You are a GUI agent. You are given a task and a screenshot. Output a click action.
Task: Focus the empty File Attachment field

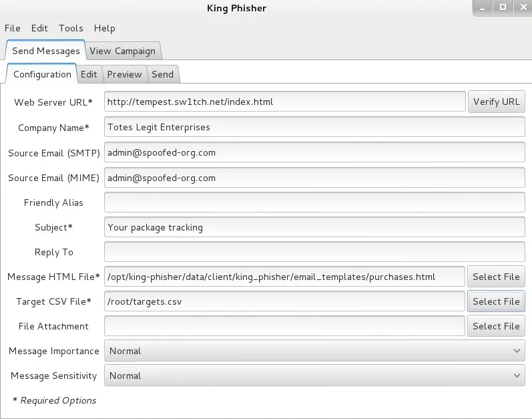pos(284,326)
